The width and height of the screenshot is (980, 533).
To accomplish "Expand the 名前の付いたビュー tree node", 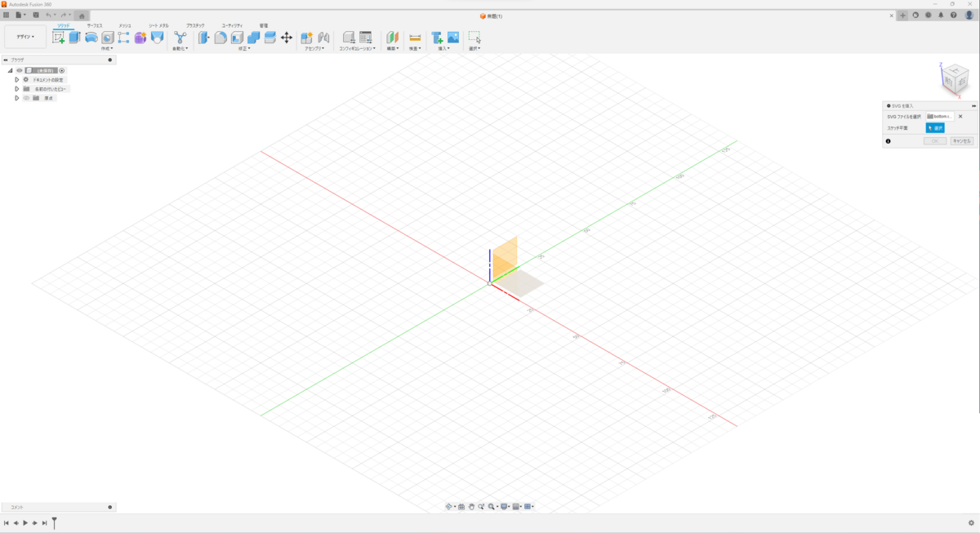I will [16, 89].
